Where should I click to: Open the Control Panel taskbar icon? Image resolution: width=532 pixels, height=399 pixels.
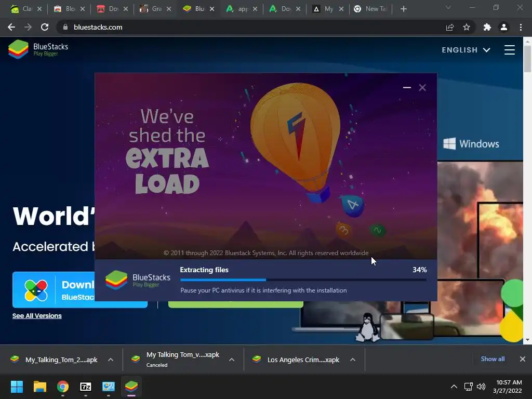pos(109,387)
